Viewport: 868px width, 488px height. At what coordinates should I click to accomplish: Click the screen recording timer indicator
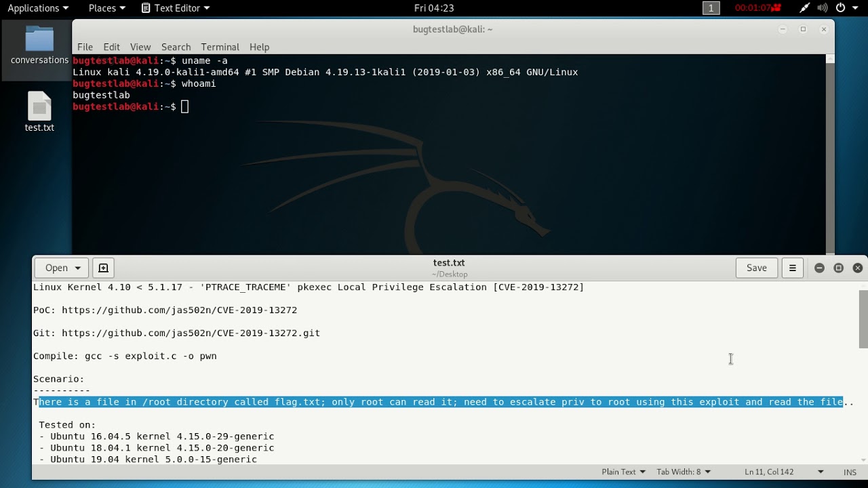757,8
